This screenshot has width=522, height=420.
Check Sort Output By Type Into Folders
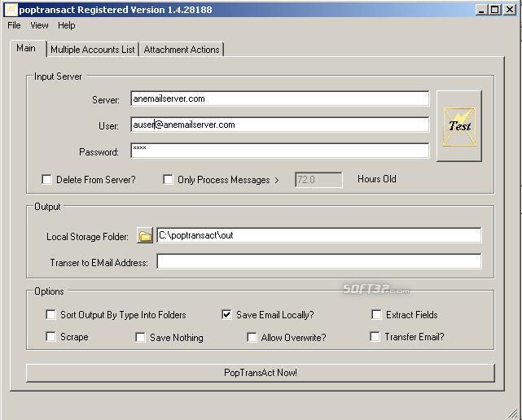(x=51, y=314)
